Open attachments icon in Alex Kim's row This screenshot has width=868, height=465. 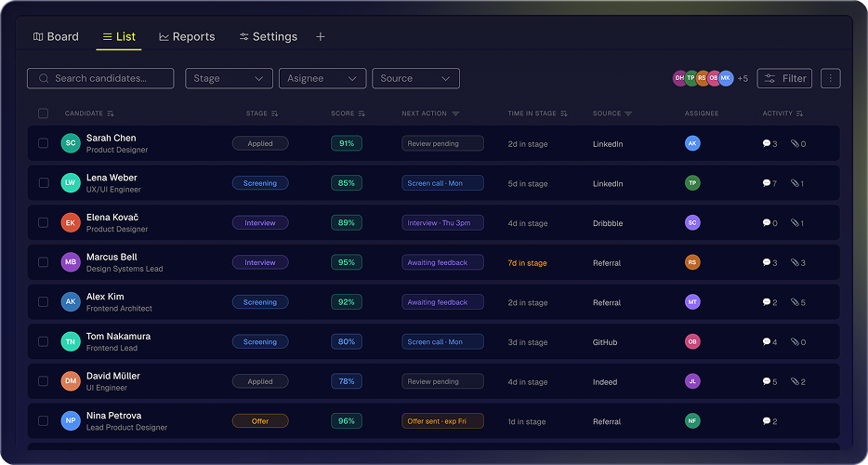795,302
